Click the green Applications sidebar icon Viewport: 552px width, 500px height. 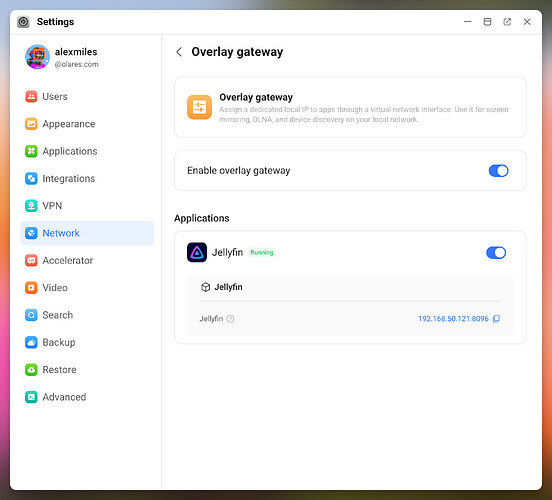coord(31,151)
